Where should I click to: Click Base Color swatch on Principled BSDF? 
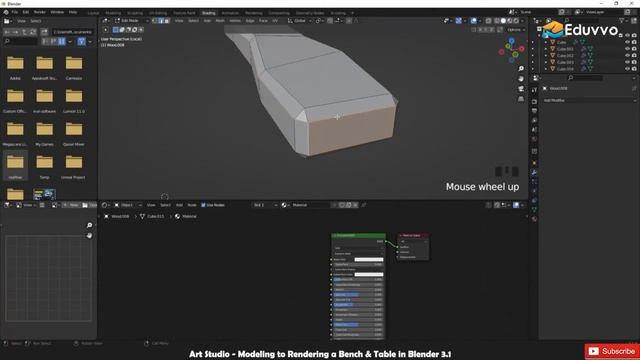[x=369, y=259]
